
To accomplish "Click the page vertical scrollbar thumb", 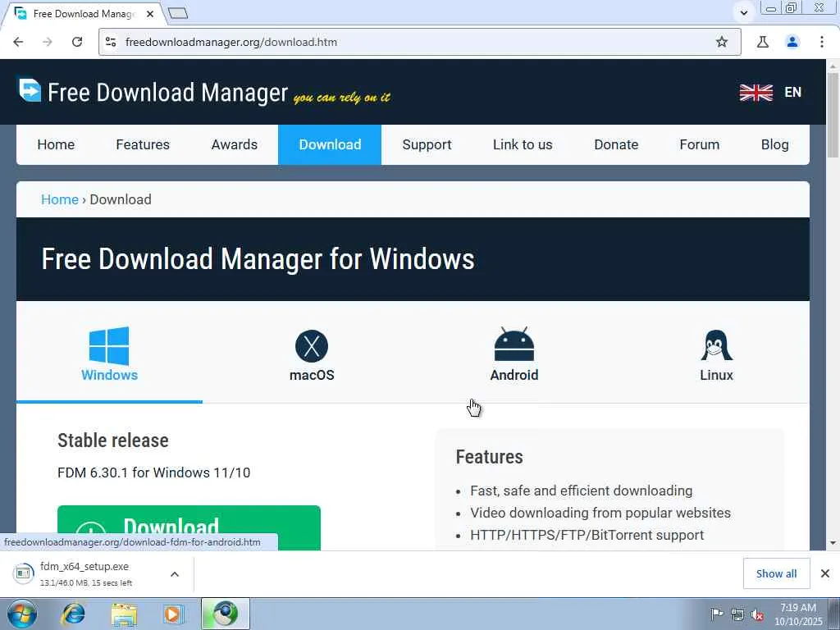I will [x=833, y=115].
